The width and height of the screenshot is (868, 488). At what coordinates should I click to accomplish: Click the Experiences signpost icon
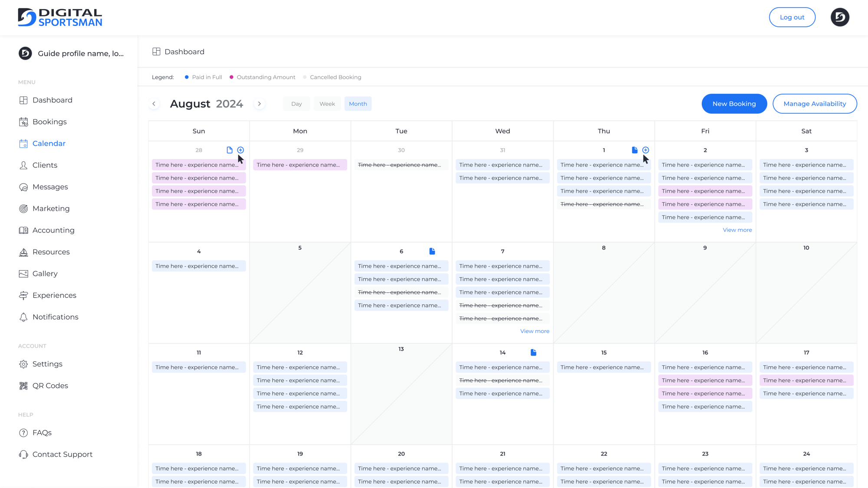coord(23,295)
